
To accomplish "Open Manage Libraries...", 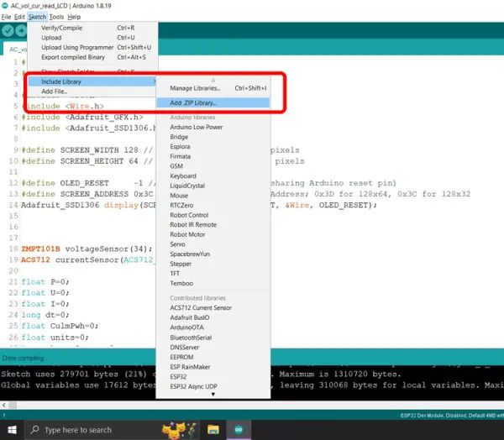I will pos(213,88).
